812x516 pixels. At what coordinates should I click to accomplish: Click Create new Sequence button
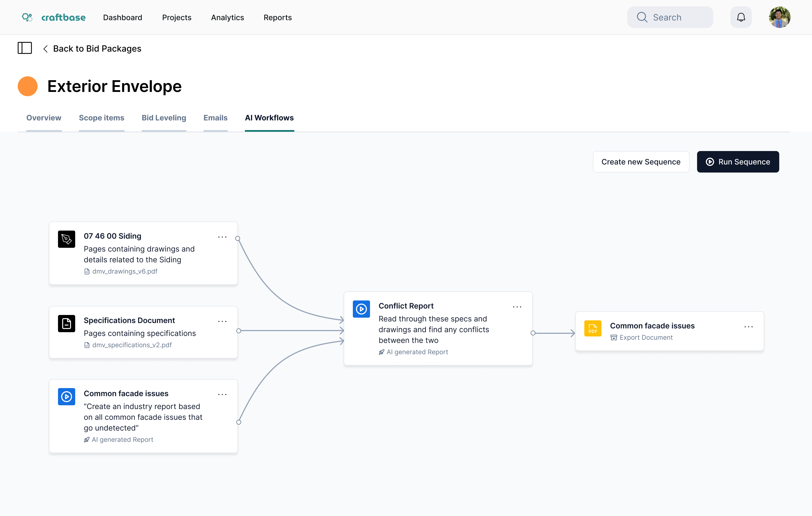point(641,162)
